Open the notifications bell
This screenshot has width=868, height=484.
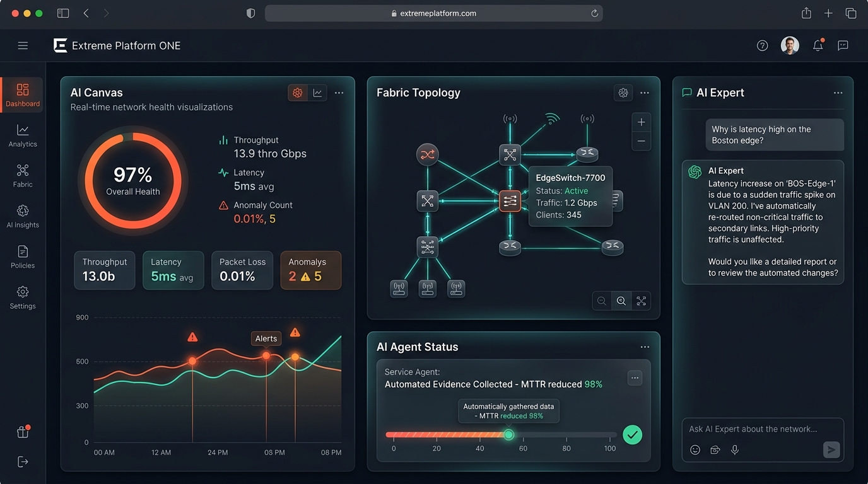818,45
